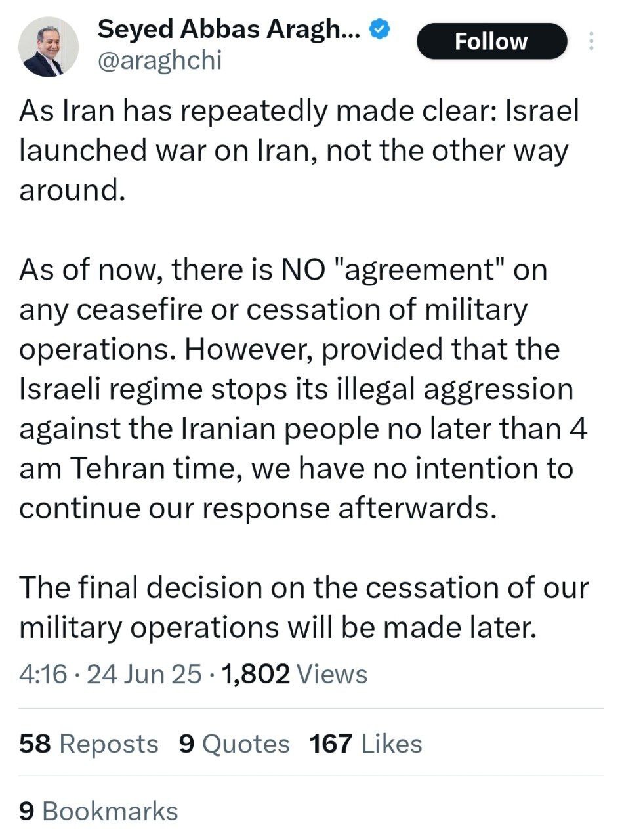The width and height of the screenshot is (622, 840).
Task: Click the Seyed Abbas Aragh... display name
Action: point(228,28)
